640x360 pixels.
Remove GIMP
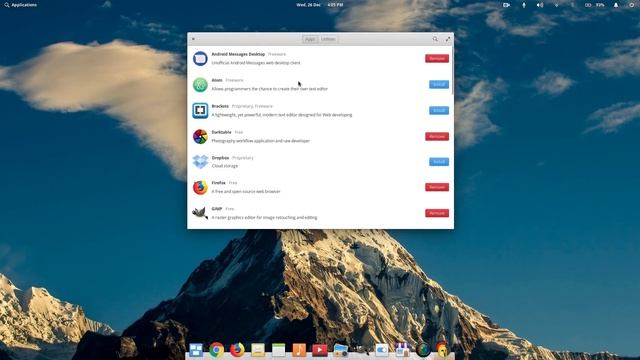[437, 213]
